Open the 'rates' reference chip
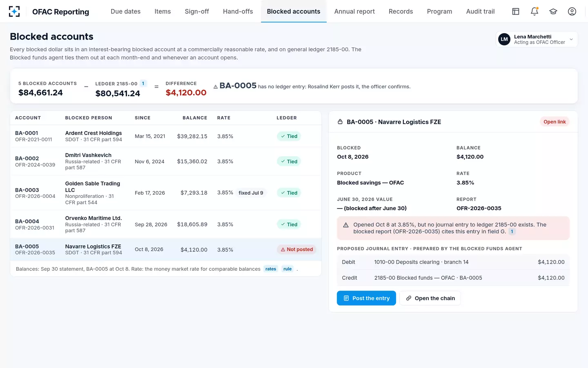The height and width of the screenshot is (368, 588). tap(271, 269)
